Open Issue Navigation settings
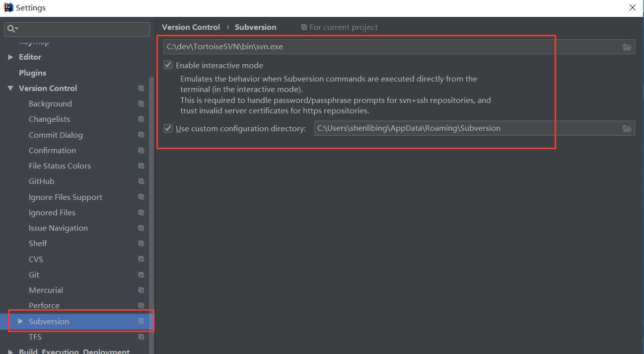The width and height of the screenshot is (644, 354). point(58,228)
